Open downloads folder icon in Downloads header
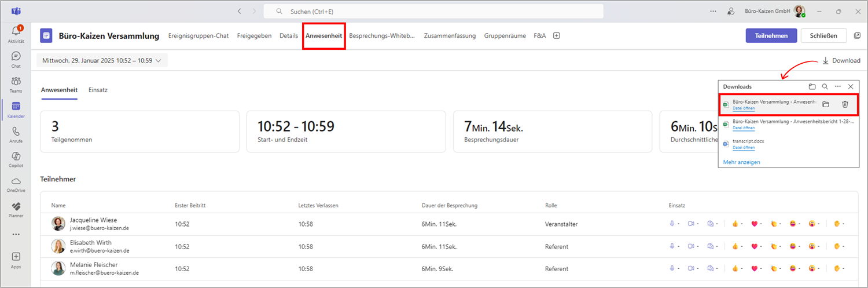 pos(812,86)
